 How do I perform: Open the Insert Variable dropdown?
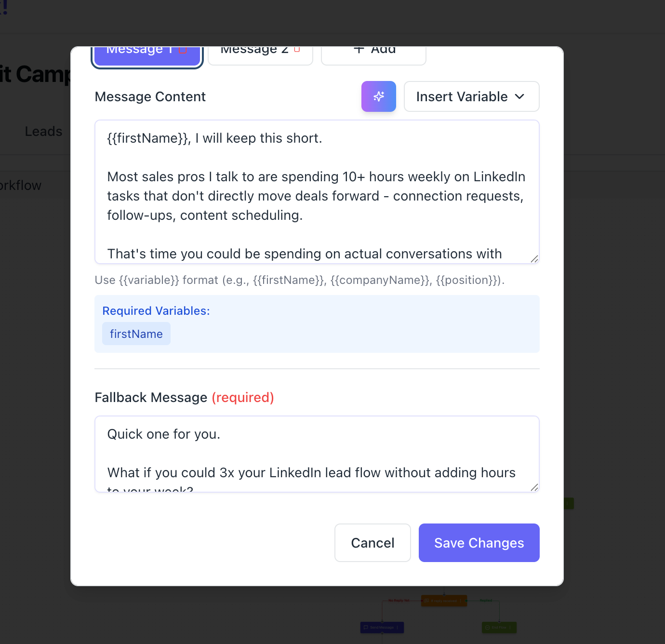pos(471,96)
